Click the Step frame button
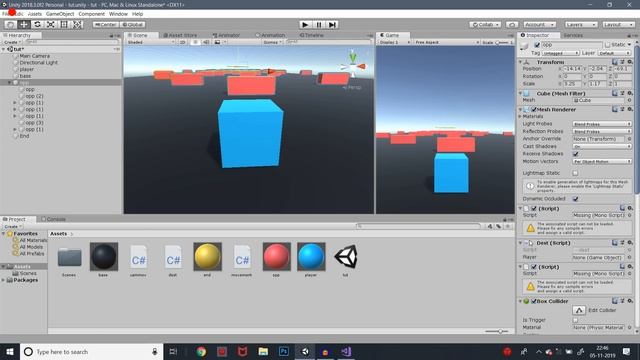This screenshot has width=640, height=360. pyautogui.click(x=332, y=24)
